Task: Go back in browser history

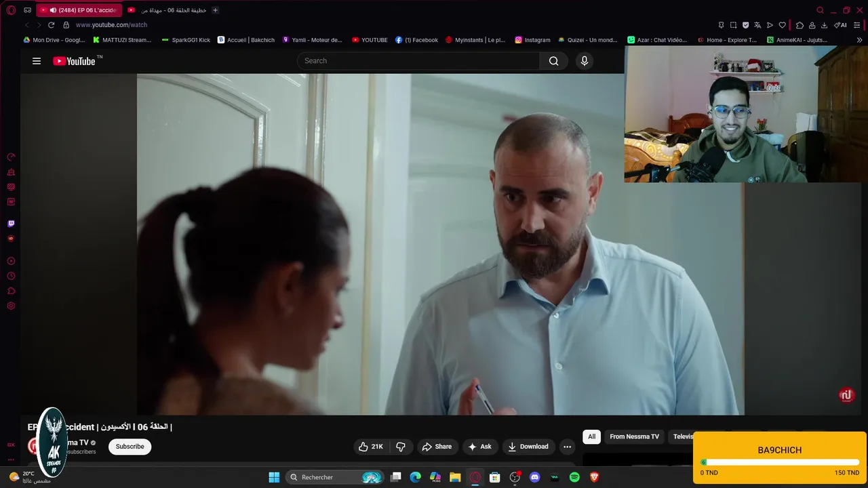Action: click(x=27, y=25)
